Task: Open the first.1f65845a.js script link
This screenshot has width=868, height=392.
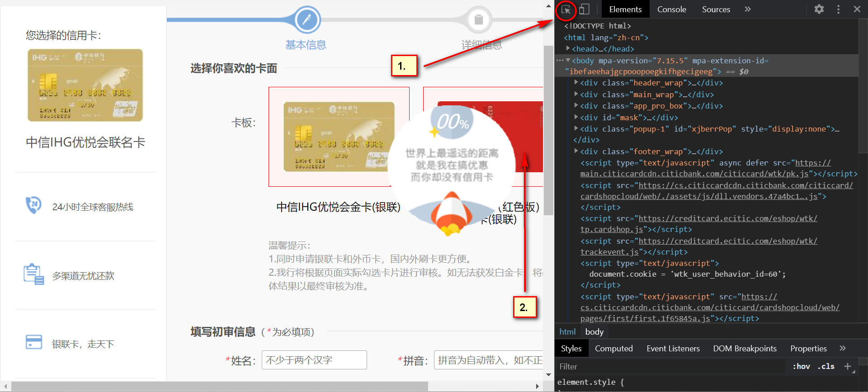Action: 710,307
